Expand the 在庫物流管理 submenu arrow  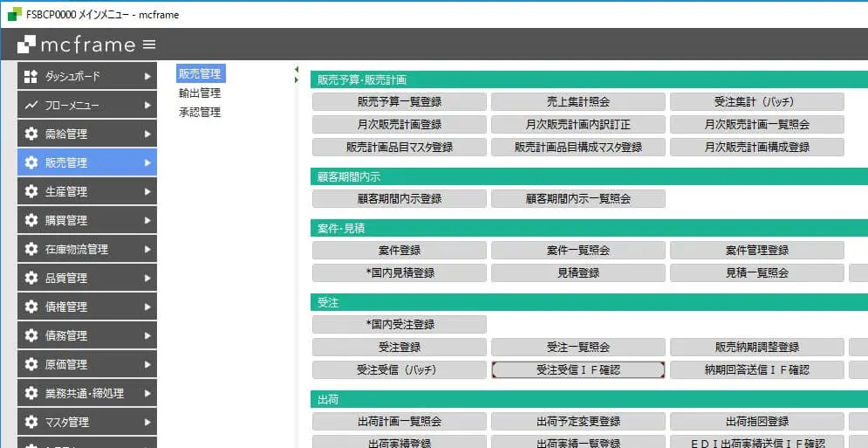147,250
